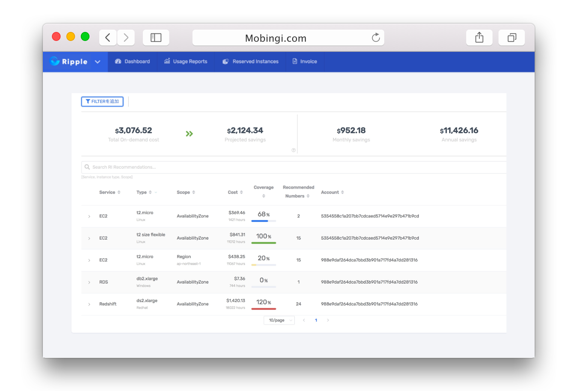Viewport: 588px width, 391px height.
Task: Sort table by Cost column
Action: [241, 192]
